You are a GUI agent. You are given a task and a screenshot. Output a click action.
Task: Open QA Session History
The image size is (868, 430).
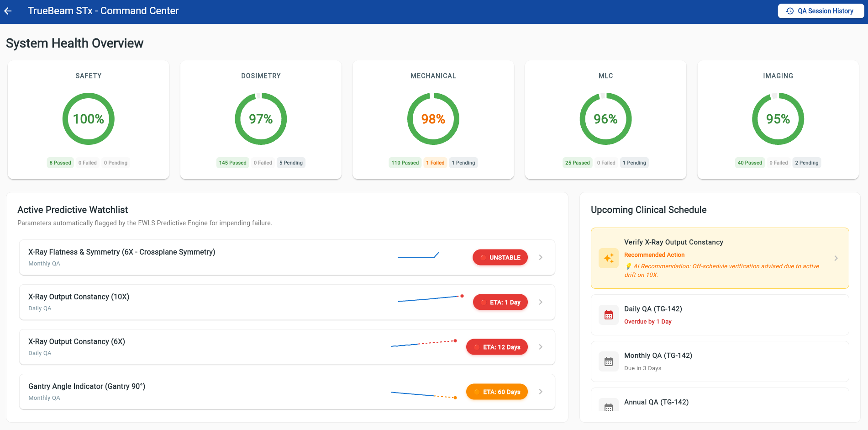click(821, 11)
